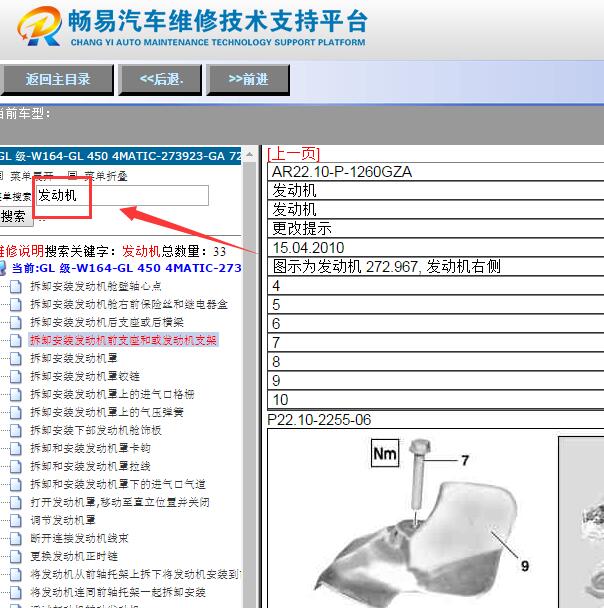Image resolution: width=604 pixels, height=608 pixels.
Task: Open 拆卸安装下部发动机舱饰板 entry
Action: click(96, 430)
